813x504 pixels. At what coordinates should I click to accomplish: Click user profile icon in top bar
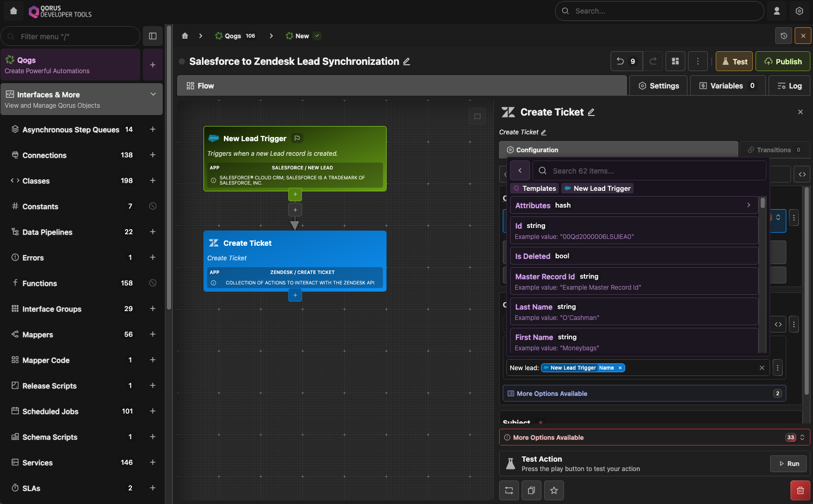(x=777, y=11)
